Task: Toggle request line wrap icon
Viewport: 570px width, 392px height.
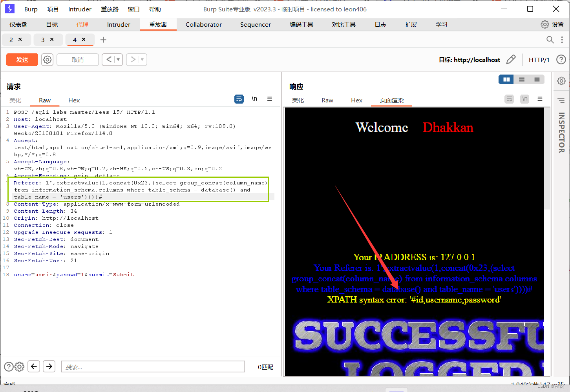Action: pyautogui.click(x=239, y=99)
